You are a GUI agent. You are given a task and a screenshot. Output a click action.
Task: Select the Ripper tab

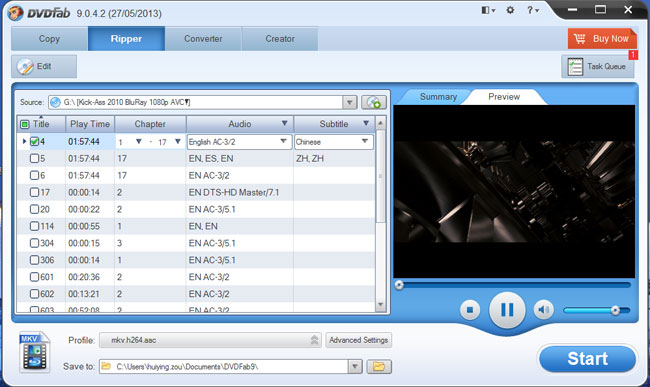[x=126, y=39]
